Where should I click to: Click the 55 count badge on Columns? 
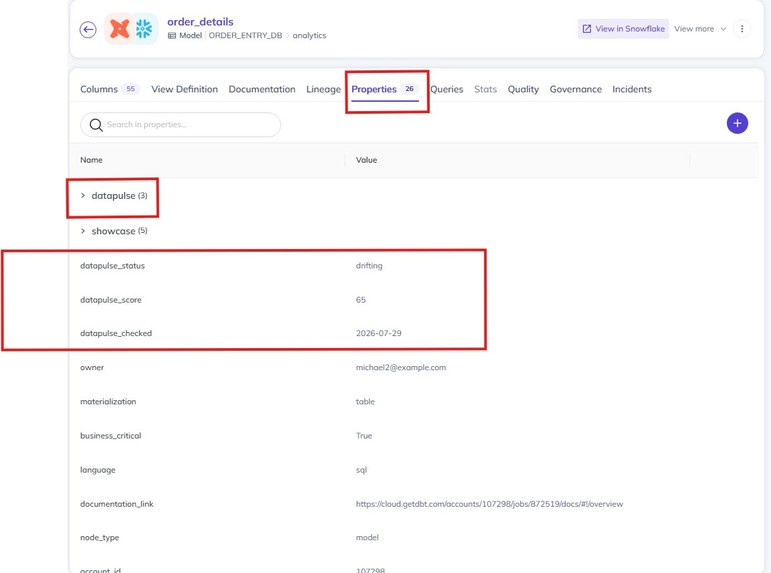pyautogui.click(x=130, y=89)
